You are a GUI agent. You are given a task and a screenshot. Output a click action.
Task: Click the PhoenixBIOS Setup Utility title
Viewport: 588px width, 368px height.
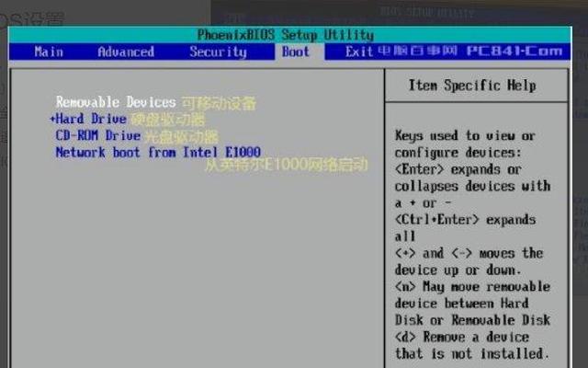tap(285, 35)
